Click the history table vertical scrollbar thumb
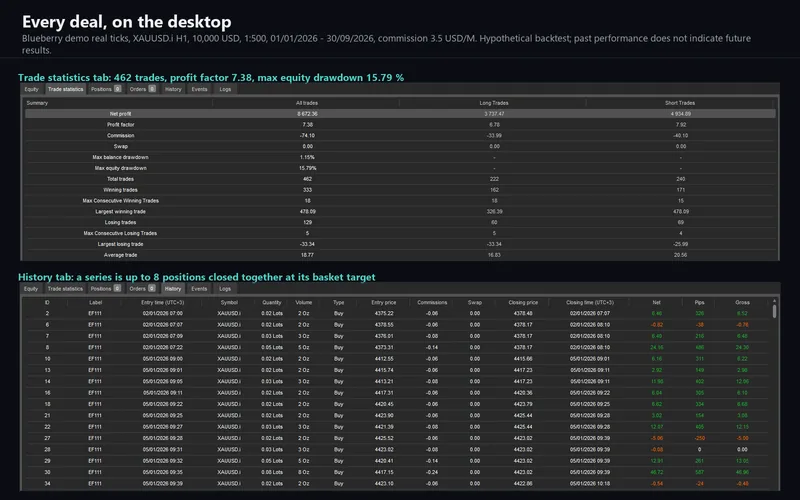 pyautogui.click(x=774, y=312)
